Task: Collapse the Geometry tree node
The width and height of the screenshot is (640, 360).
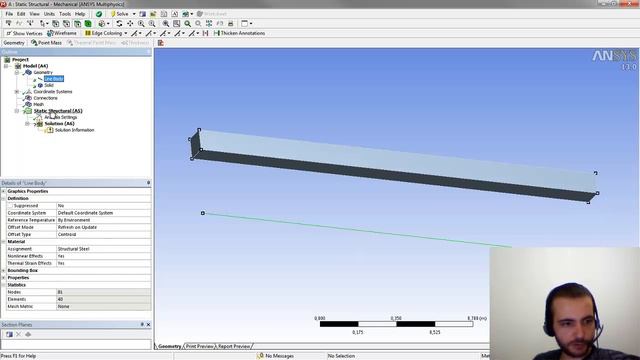Action: pos(17,72)
